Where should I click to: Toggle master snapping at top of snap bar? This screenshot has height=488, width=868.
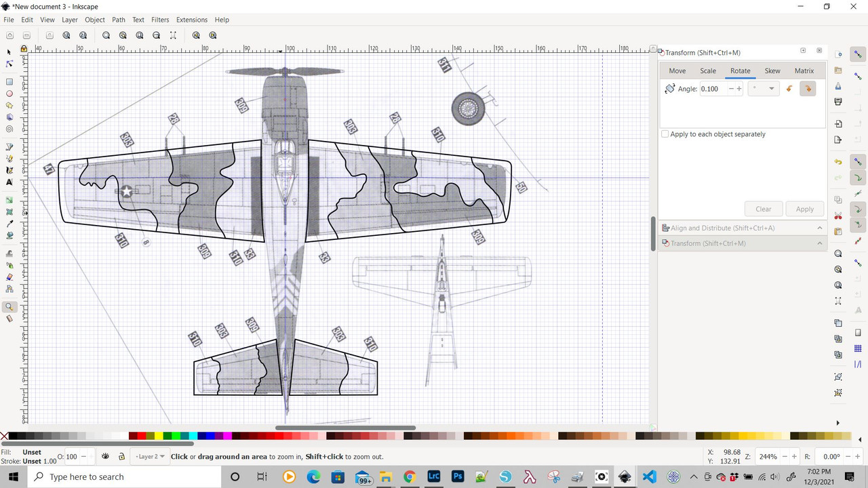858,54
